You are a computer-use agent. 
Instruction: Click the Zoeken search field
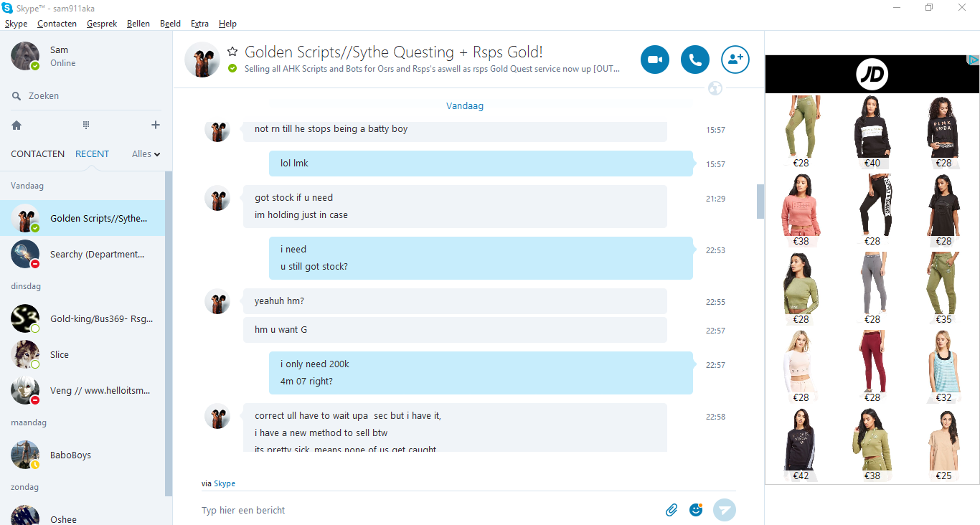tap(86, 95)
